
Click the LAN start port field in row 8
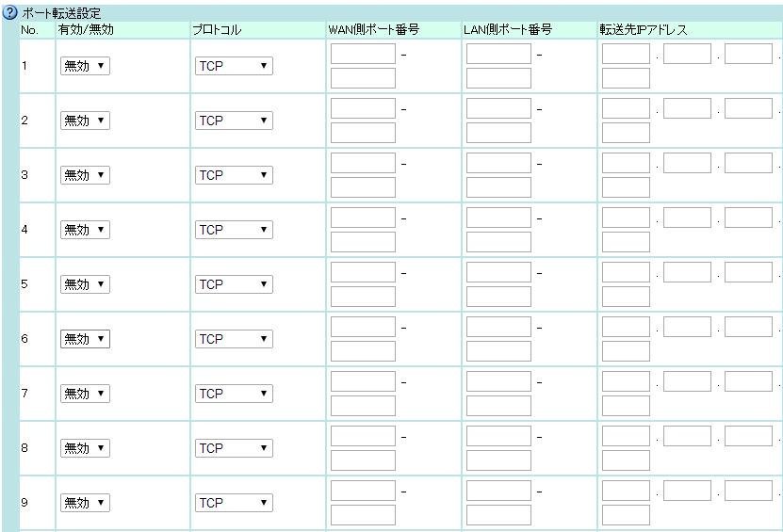pos(498,436)
